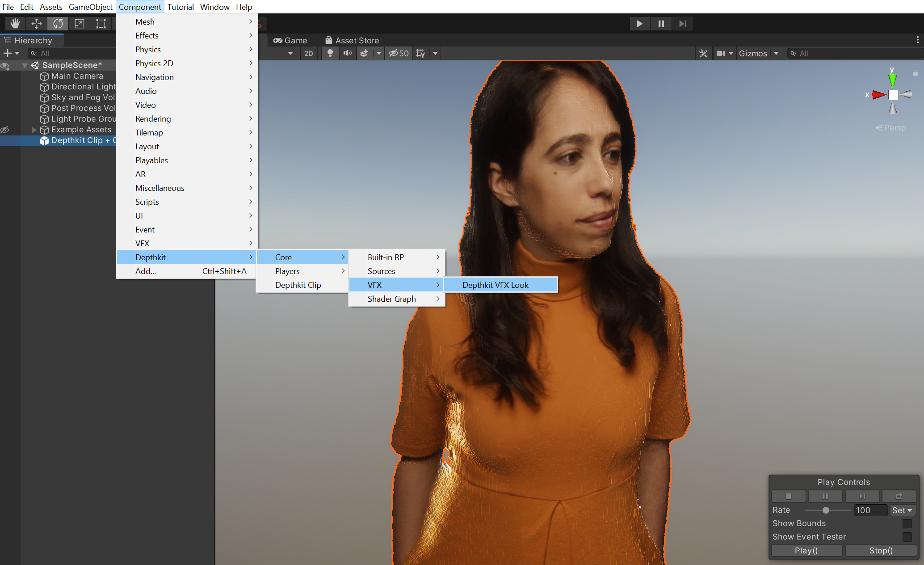Viewport: 924px width, 565px height.
Task: Click loop button in Play Controls
Action: [899, 496]
